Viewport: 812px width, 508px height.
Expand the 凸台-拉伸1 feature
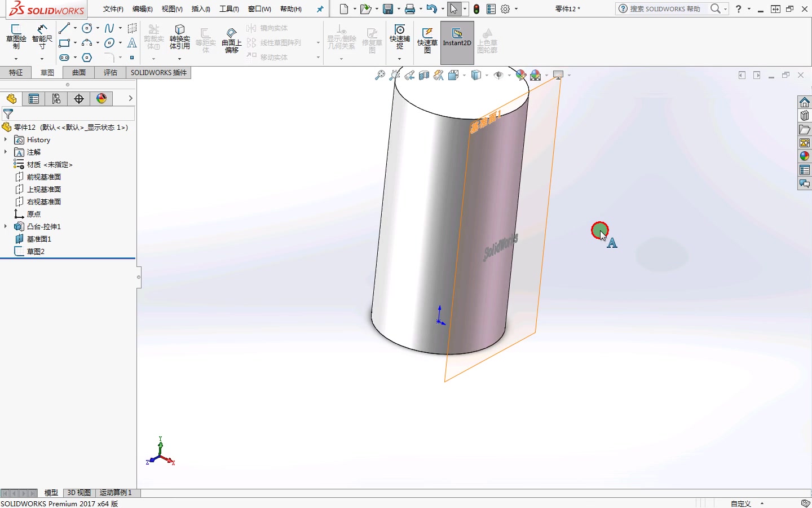[x=6, y=226]
